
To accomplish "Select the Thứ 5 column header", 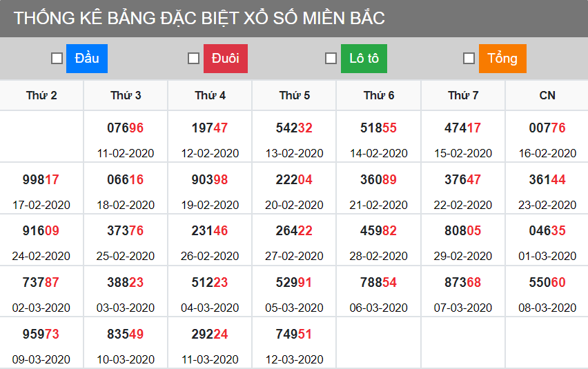I will click(295, 95).
